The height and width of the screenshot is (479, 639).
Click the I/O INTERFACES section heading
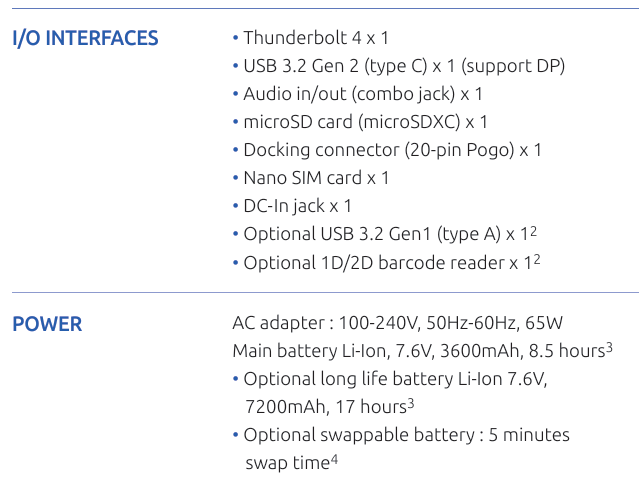pos(85,39)
